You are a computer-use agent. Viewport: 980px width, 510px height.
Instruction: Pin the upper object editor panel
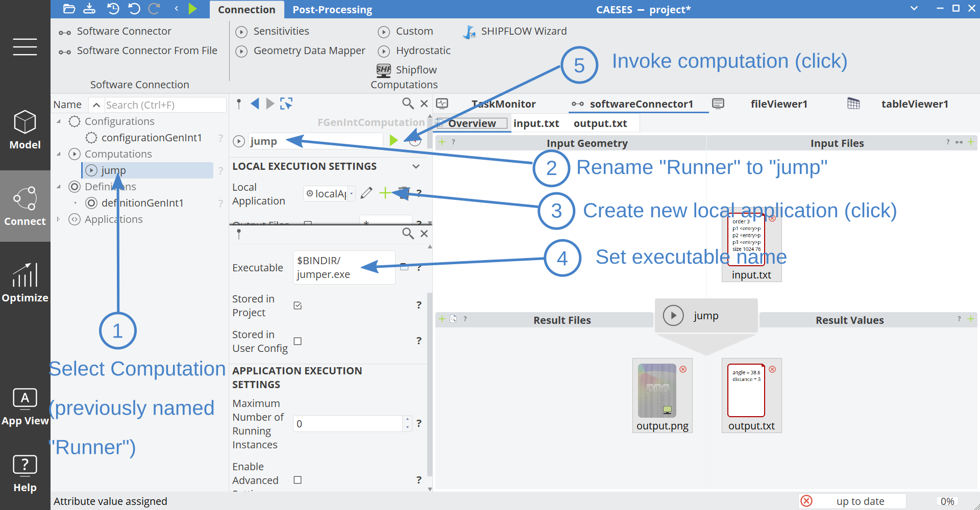239,104
